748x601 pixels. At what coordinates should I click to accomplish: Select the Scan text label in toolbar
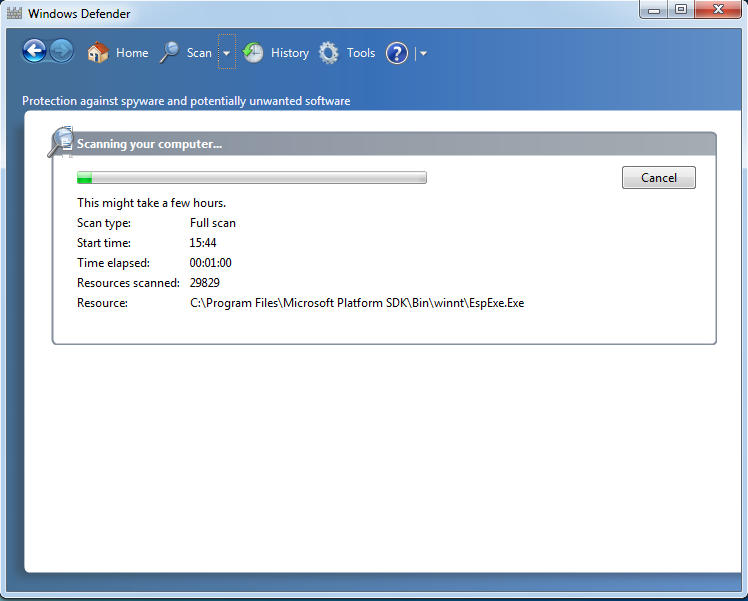click(x=199, y=53)
